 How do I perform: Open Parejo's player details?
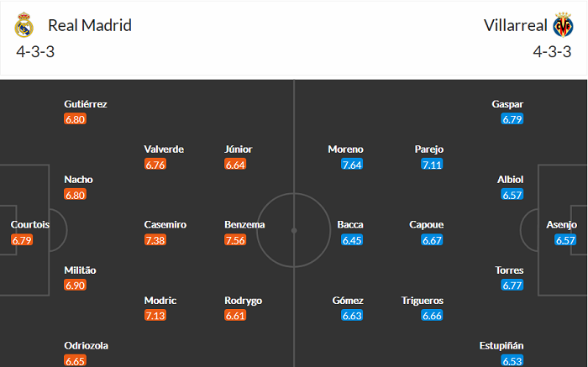point(428,149)
